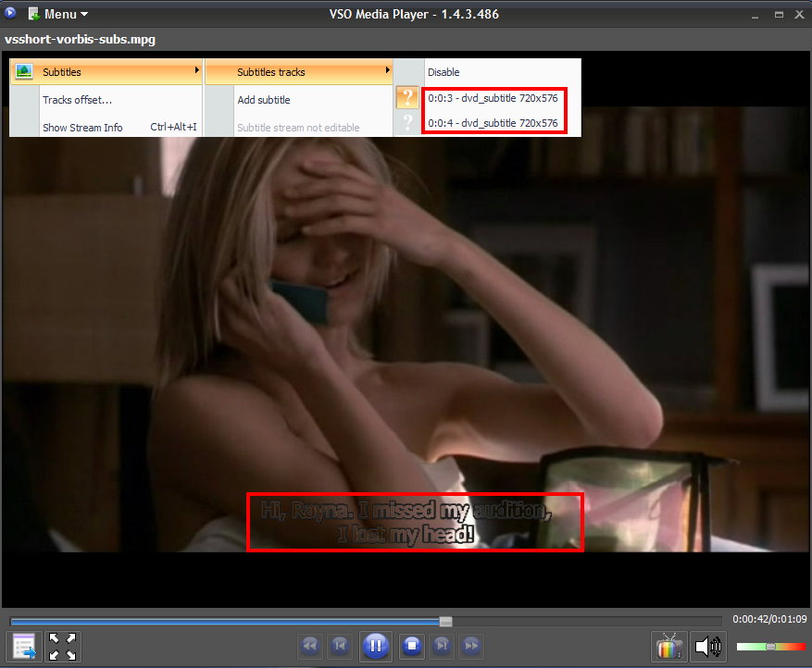Click the seek bar handle

tap(446, 622)
